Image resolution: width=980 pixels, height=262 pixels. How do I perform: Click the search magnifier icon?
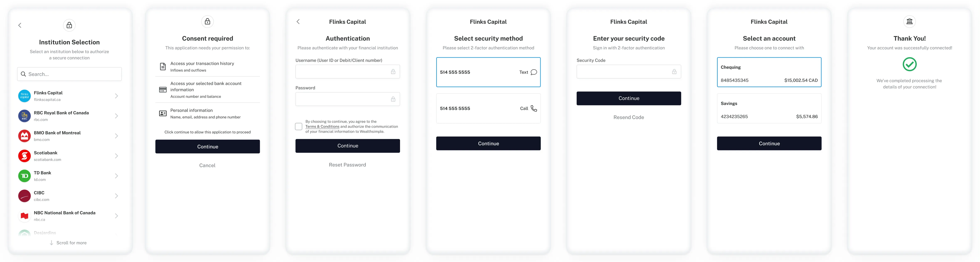(23, 74)
